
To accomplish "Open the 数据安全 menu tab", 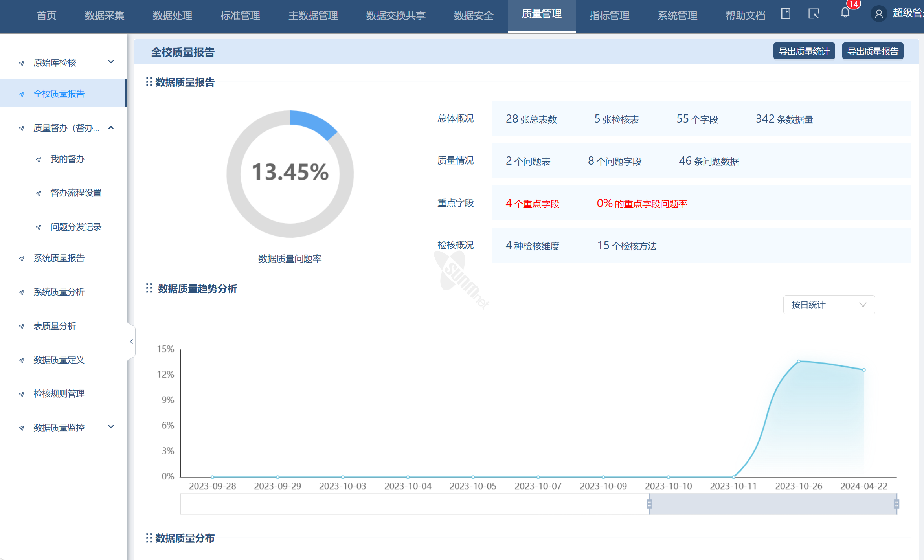I will (x=473, y=16).
